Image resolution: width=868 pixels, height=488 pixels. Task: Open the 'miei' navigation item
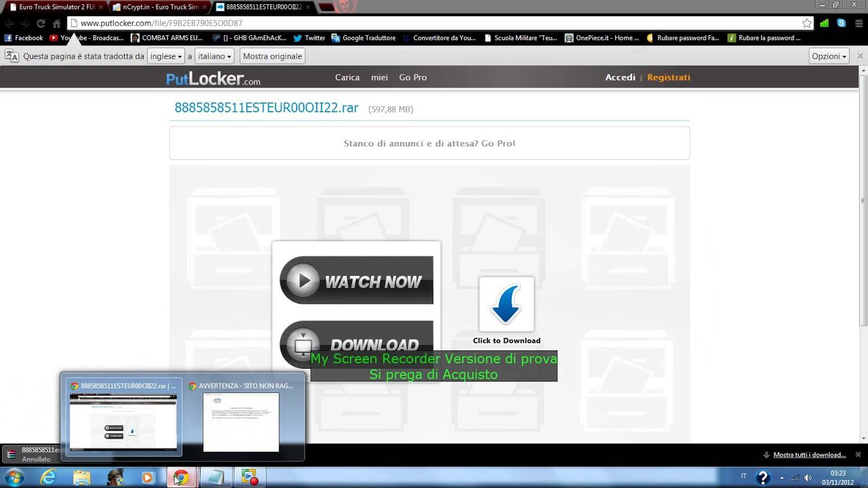point(380,77)
